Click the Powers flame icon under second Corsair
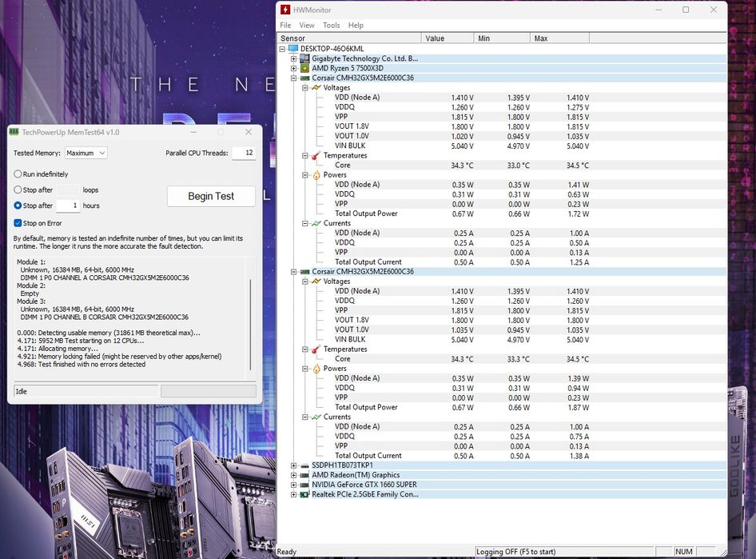 (x=316, y=369)
